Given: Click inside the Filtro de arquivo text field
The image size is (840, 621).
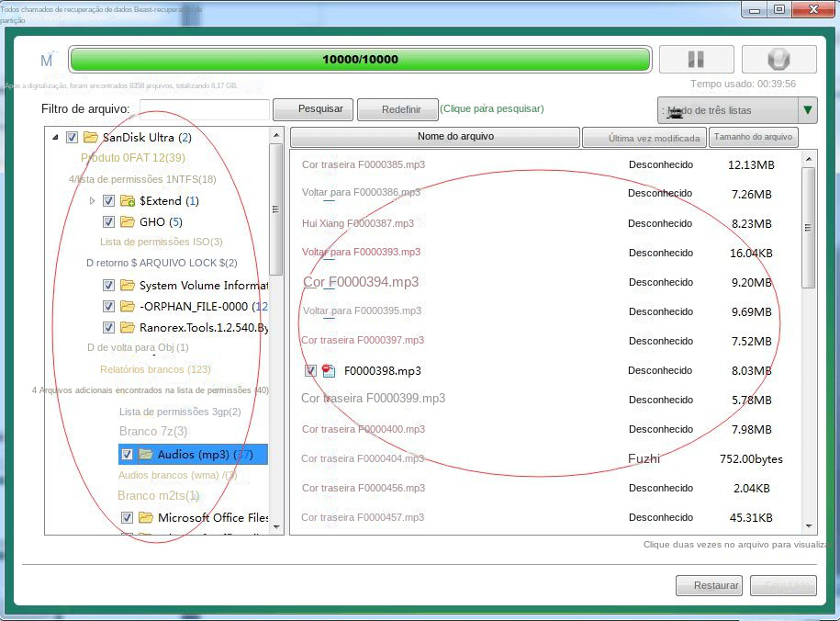Looking at the screenshot, I should [202, 108].
